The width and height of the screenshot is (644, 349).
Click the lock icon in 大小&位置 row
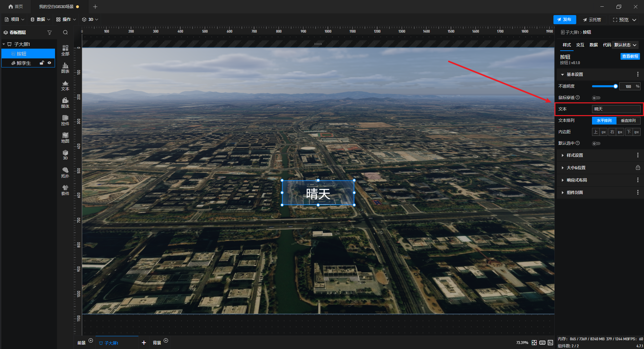pyautogui.click(x=638, y=167)
